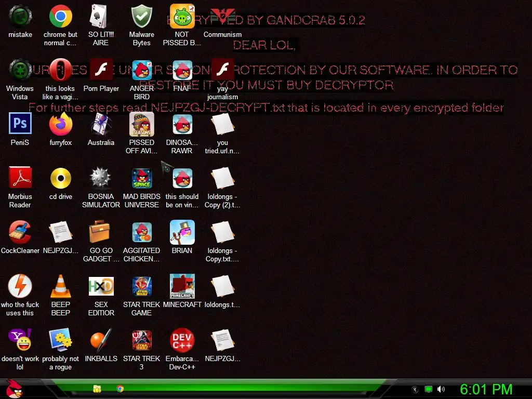Viewport: 532px width, 399px height.
Task: Open 'PISSED OFF AVI...' Seasons icon
Action: click(141, 124)
